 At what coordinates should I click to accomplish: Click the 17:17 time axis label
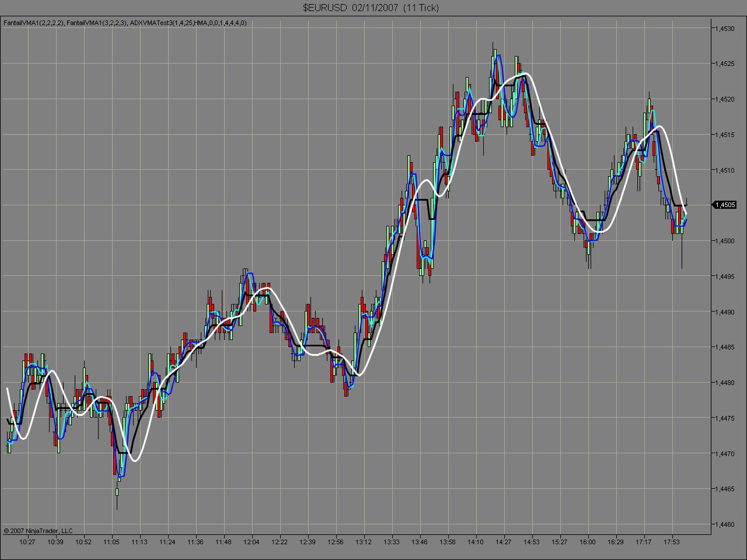click(x=644, y=541)
